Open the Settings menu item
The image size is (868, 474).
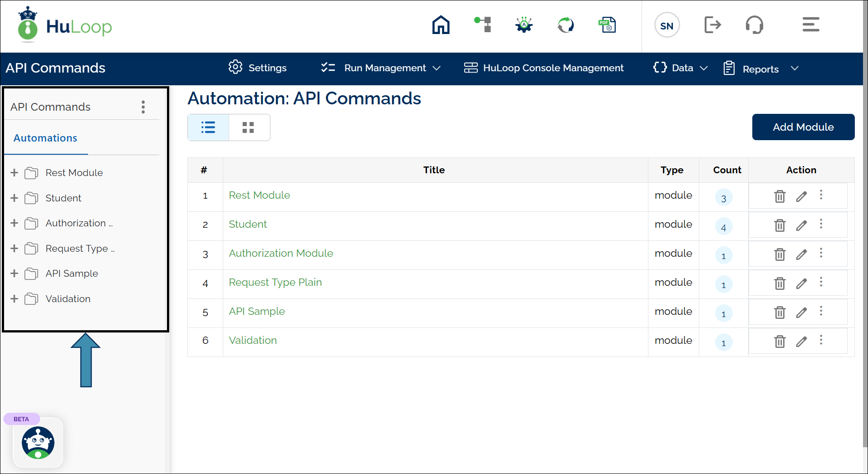258,68
